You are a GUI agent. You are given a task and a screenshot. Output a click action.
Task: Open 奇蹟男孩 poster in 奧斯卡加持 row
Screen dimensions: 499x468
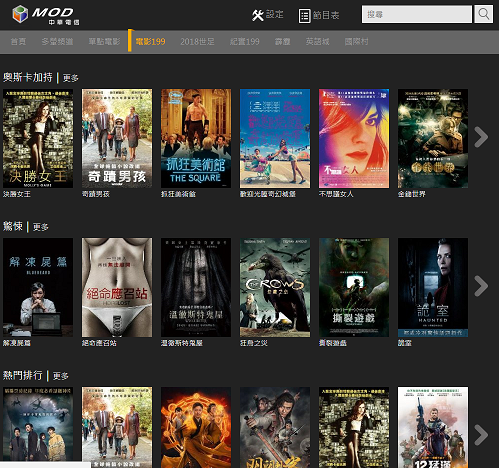click(117, 138)
